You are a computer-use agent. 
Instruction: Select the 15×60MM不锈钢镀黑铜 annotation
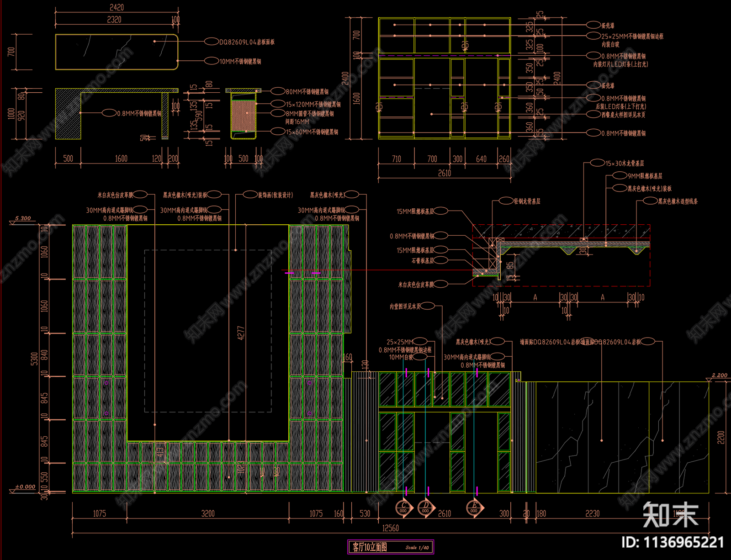(x=312, y=132)
